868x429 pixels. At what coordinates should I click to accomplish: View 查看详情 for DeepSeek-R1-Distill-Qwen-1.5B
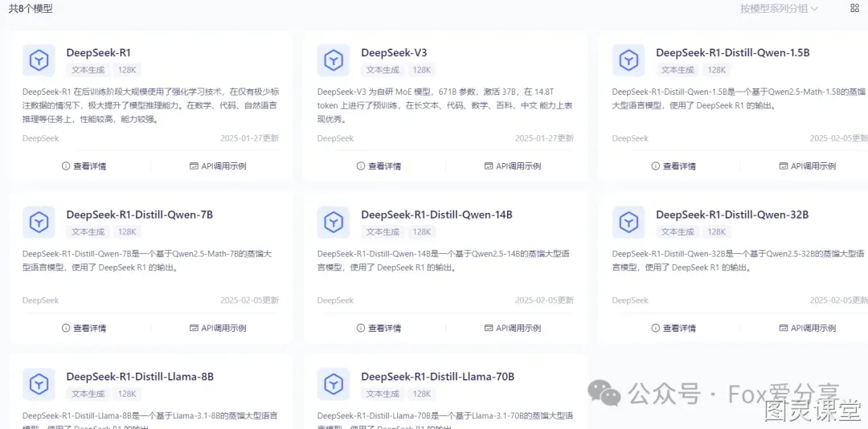(674, 166)
